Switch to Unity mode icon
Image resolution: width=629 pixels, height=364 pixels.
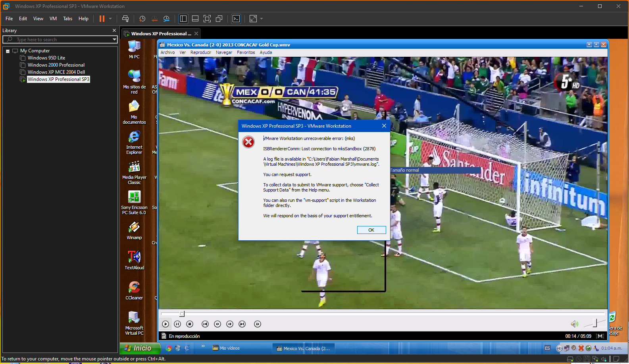point(219,19)
